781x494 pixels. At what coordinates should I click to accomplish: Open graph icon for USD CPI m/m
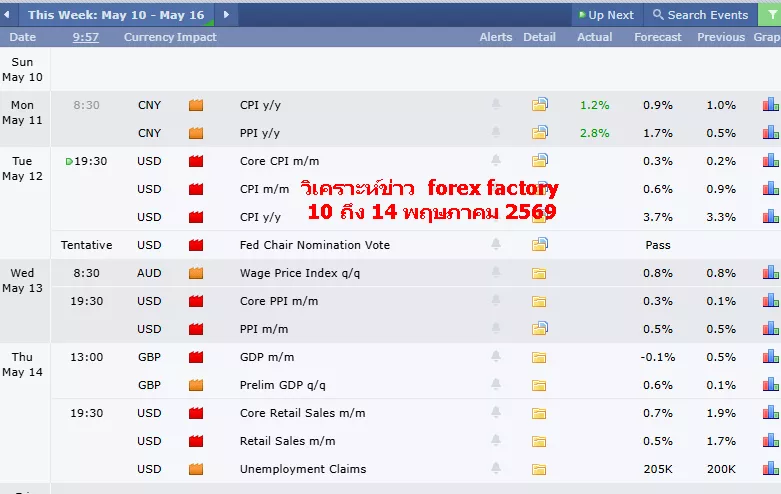pyautogui.click(x=771, y=188)
